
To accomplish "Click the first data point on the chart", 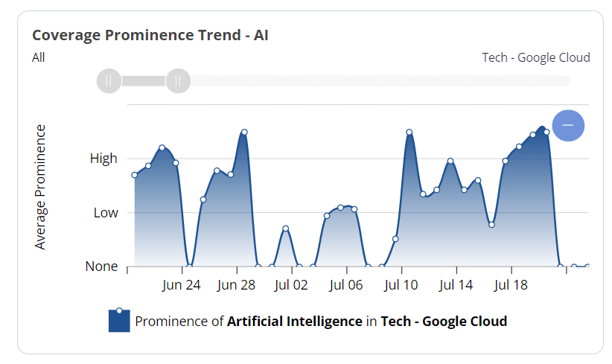I will [134, 175].
